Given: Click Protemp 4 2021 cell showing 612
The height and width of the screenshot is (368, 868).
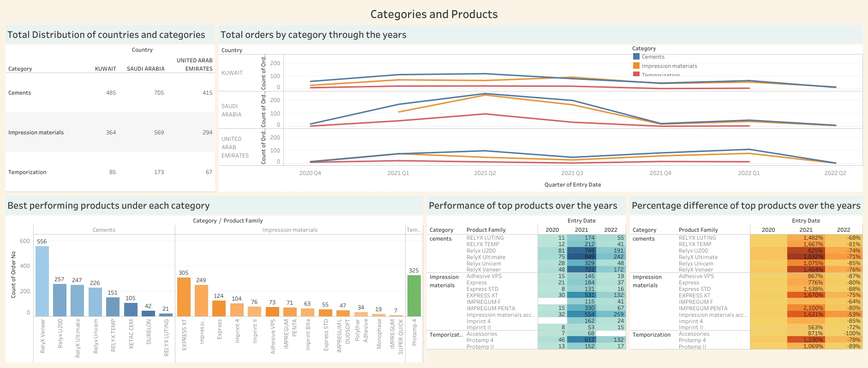Looking at the screenshot, I should [x=581, y=339].
